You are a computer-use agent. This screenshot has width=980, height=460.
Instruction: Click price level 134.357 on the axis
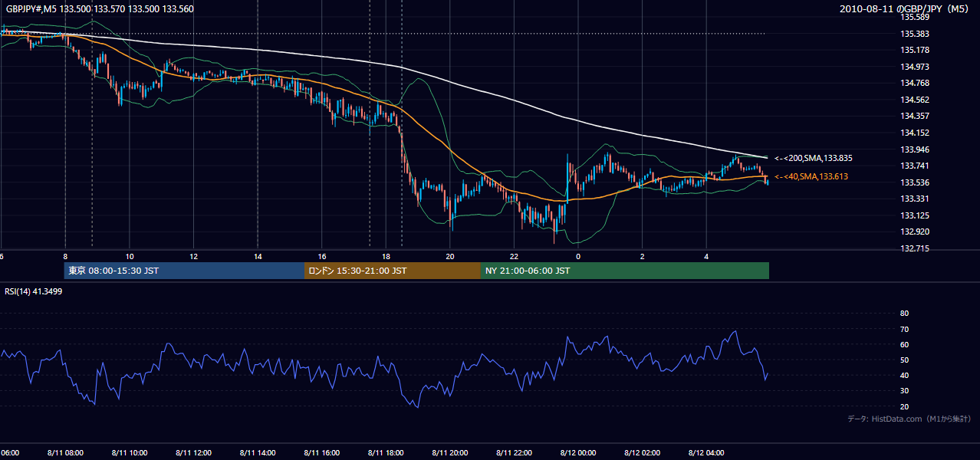[x=914, y=116]
